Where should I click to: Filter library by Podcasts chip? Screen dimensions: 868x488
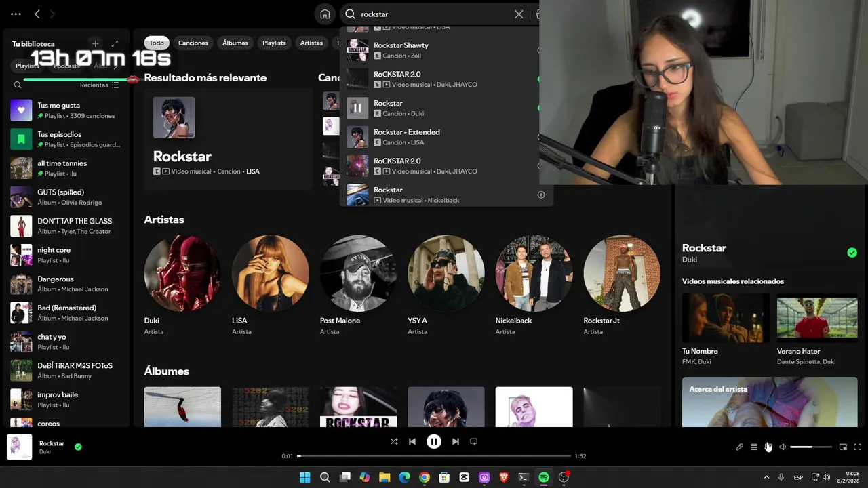66,66
